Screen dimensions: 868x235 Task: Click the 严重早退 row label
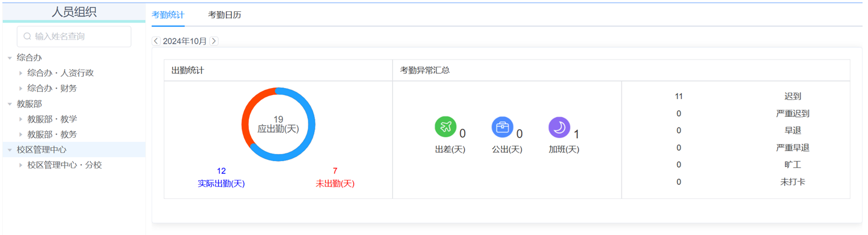point(793,148)
